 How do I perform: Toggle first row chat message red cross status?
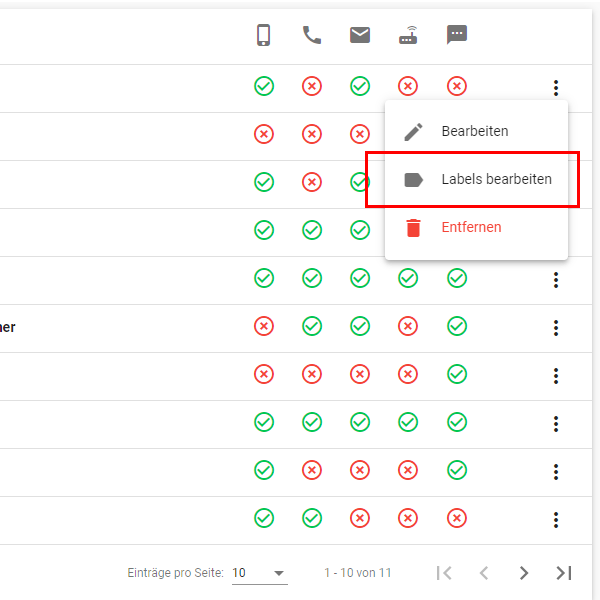tap(457, 86)
